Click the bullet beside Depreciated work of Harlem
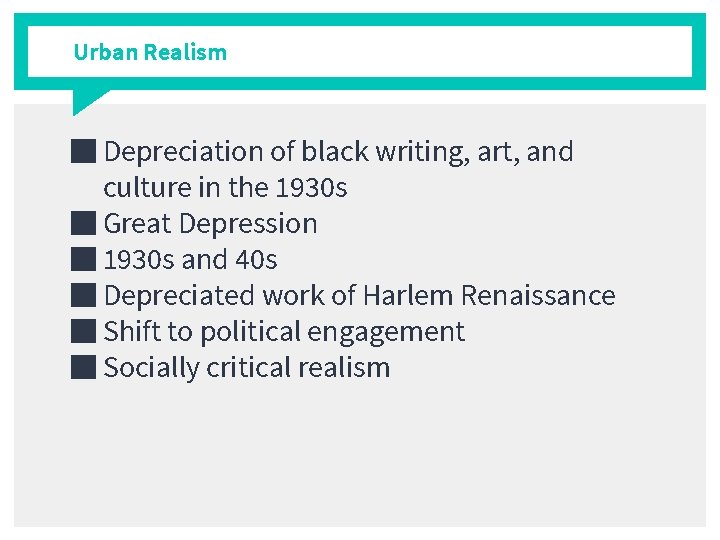This screenshot has width=720, height=540. [x=84, y=295]
